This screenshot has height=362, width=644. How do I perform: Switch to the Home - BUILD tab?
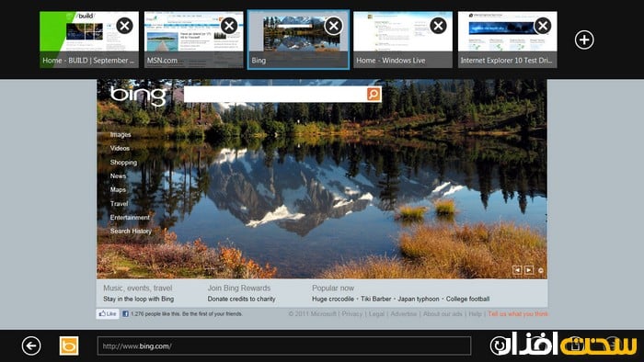click(89, 40)
